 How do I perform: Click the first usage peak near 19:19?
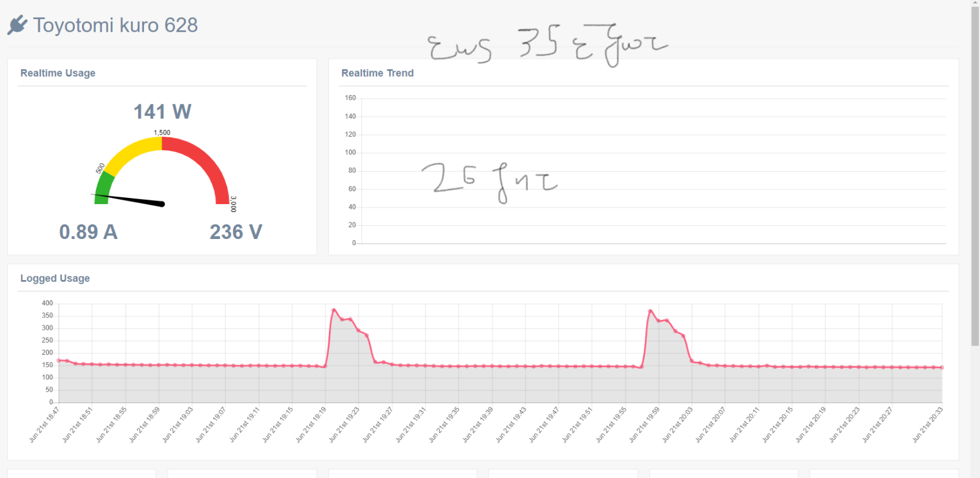[334, 310]
